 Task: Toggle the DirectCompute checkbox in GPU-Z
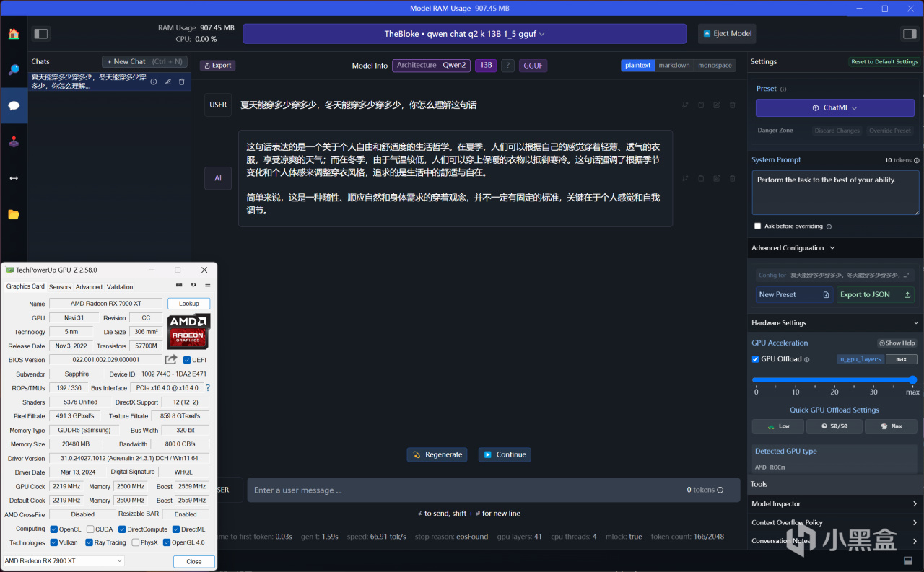click(x=122, y=529)
